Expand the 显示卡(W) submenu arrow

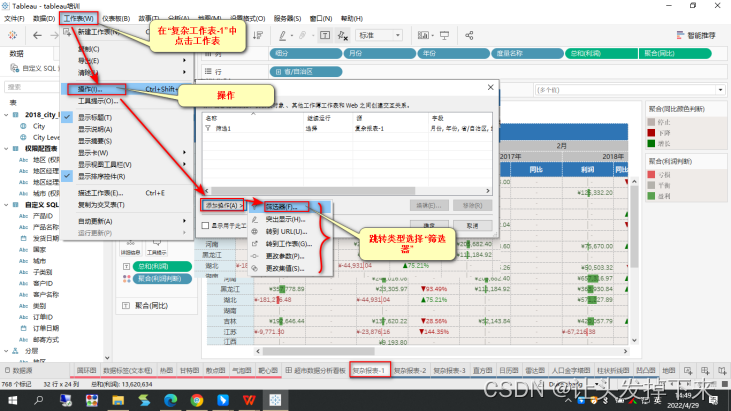coord(185,152)
